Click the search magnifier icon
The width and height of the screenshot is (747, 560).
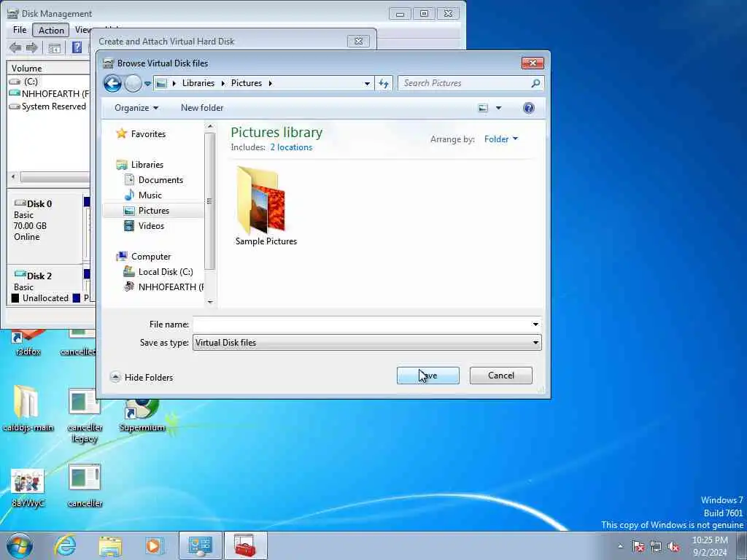point(535,83)
